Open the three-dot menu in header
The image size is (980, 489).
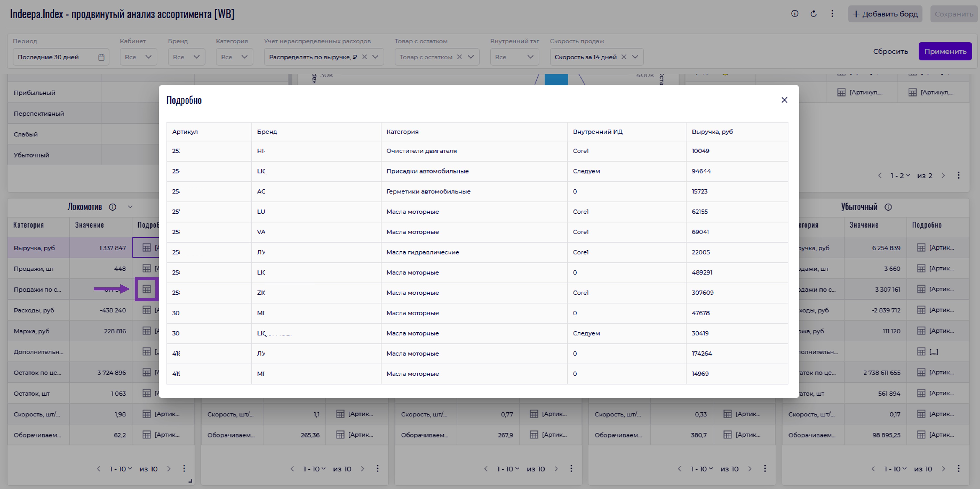(832, 14)
